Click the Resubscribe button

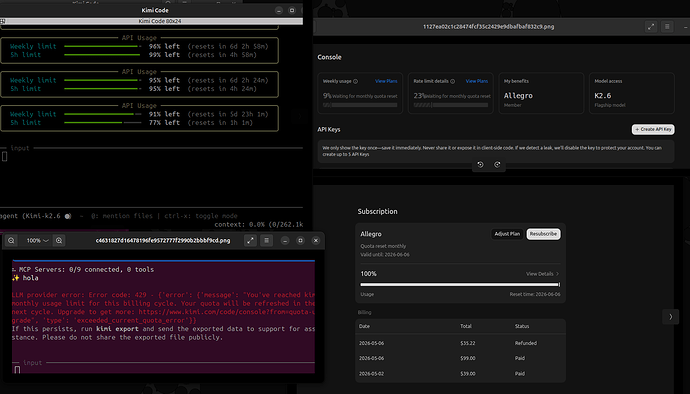tap(543, 234)
